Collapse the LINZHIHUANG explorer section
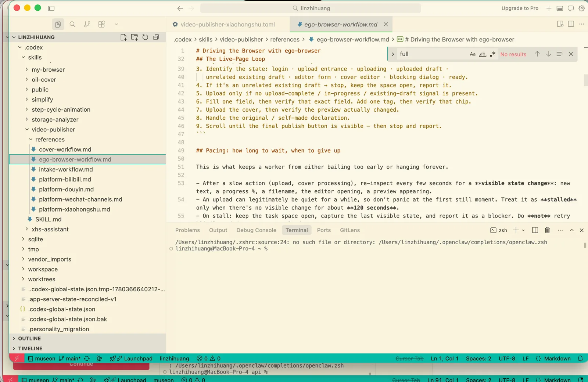 point(14,37)
